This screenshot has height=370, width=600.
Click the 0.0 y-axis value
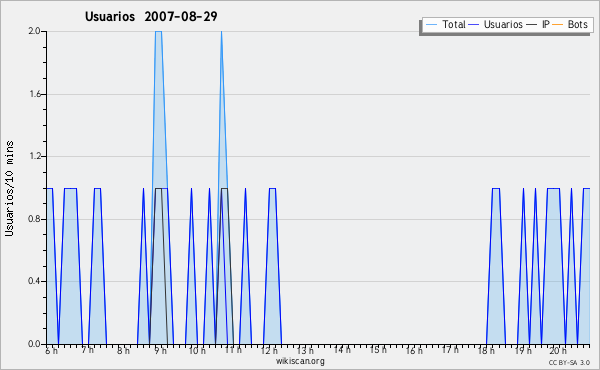pos(34,344)
